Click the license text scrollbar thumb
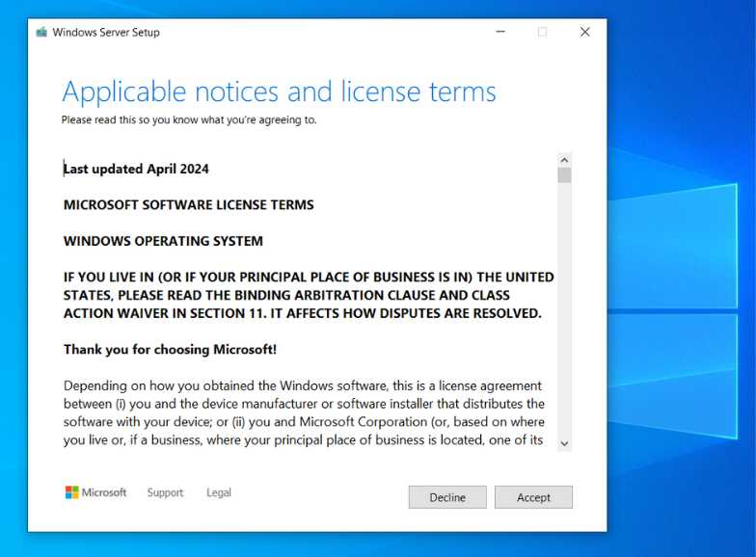Viewport: 756px width, 557px height. [564, 175]
